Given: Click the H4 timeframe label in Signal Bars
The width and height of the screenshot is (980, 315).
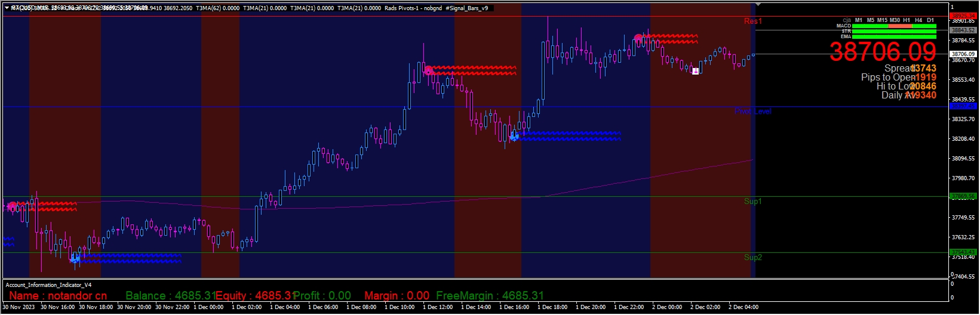Looking at the screenshot, I should (918, 20).
